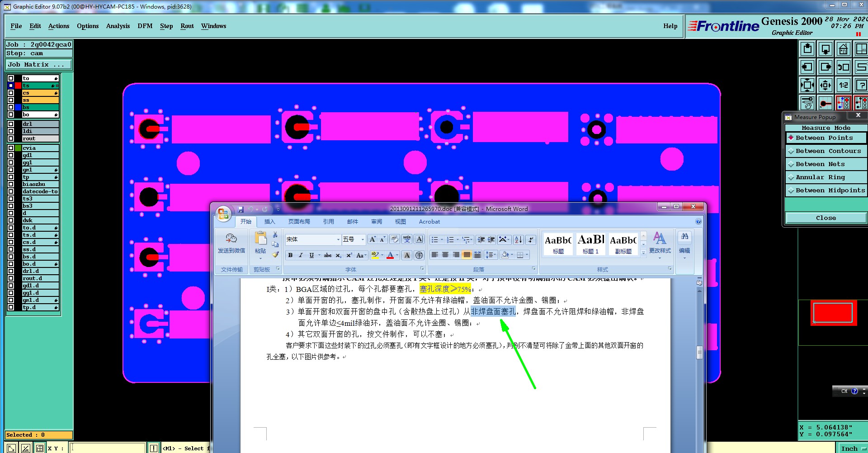Viewport: 868px width, 453px height.
Task: Toggle the checkbox for layer 'ss'
Action: pos(11,100)
